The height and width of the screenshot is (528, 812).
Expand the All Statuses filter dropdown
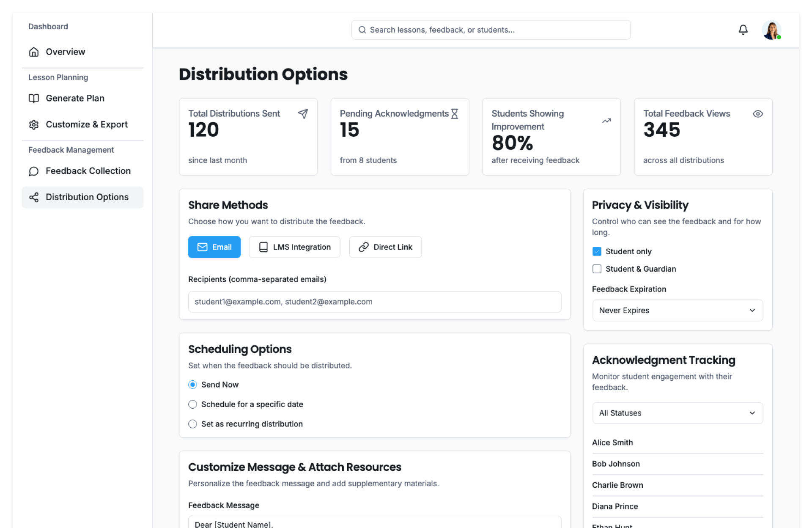click(677, 413)
